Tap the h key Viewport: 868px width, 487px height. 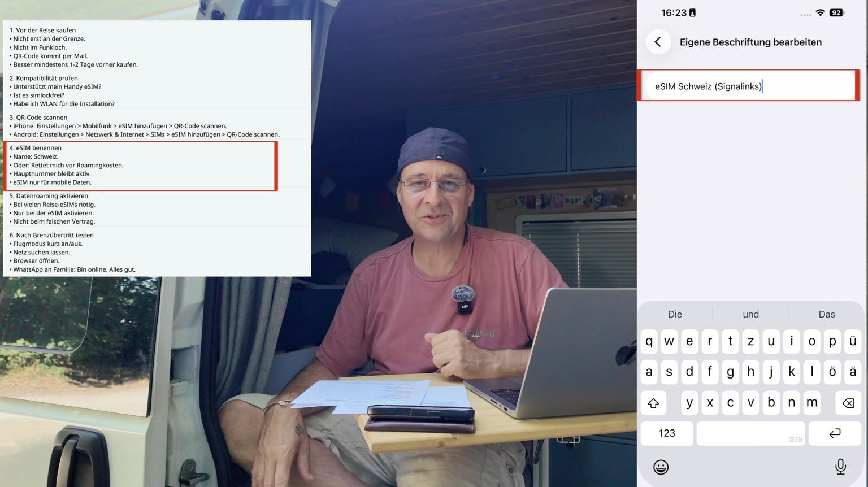coord(750,372)
